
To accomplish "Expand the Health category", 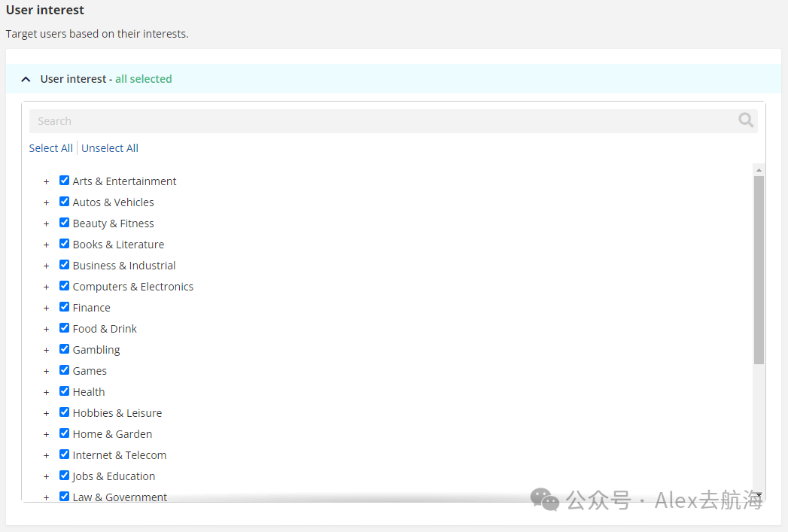I will point(46,392).
